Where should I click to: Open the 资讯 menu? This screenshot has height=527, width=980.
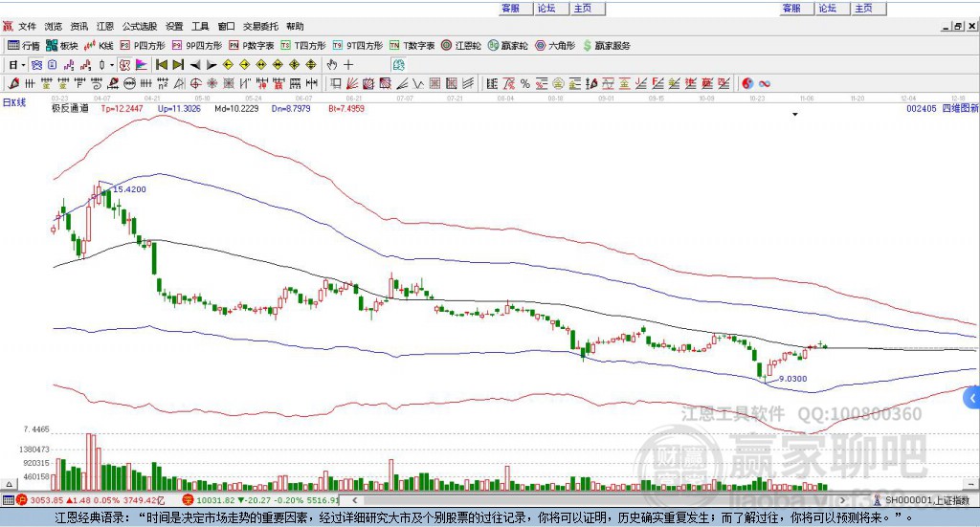(x=78, y=26)
